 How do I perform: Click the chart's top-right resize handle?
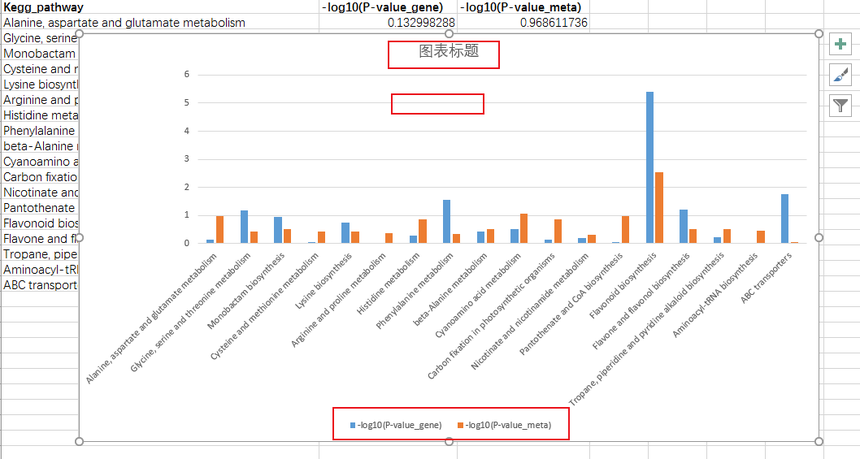click(x=819, y=33)
